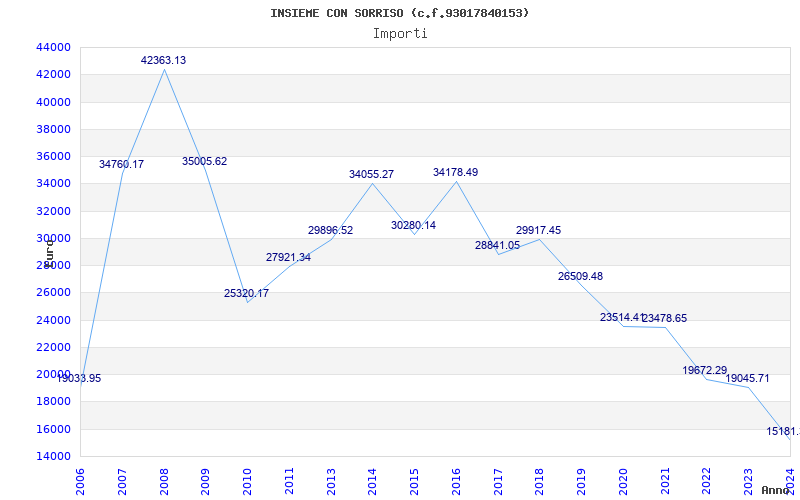Click the 34760.17 data label

(121, 164)
